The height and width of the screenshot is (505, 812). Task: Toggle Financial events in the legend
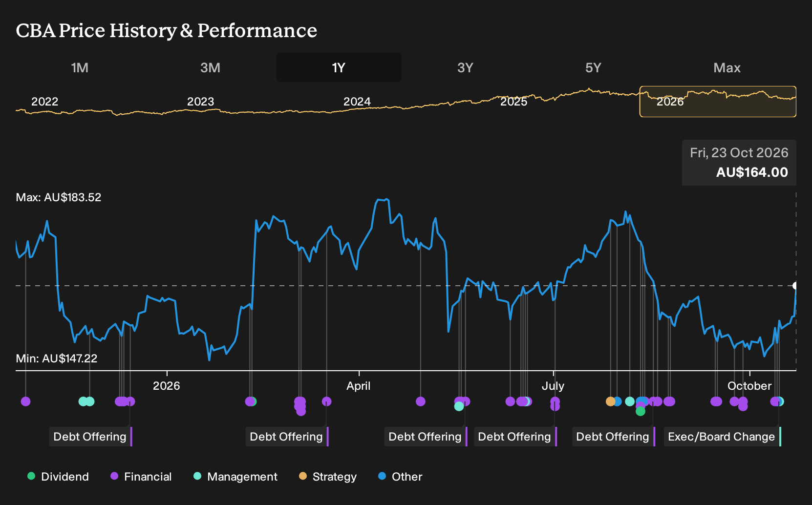click(x=141, y=476)
